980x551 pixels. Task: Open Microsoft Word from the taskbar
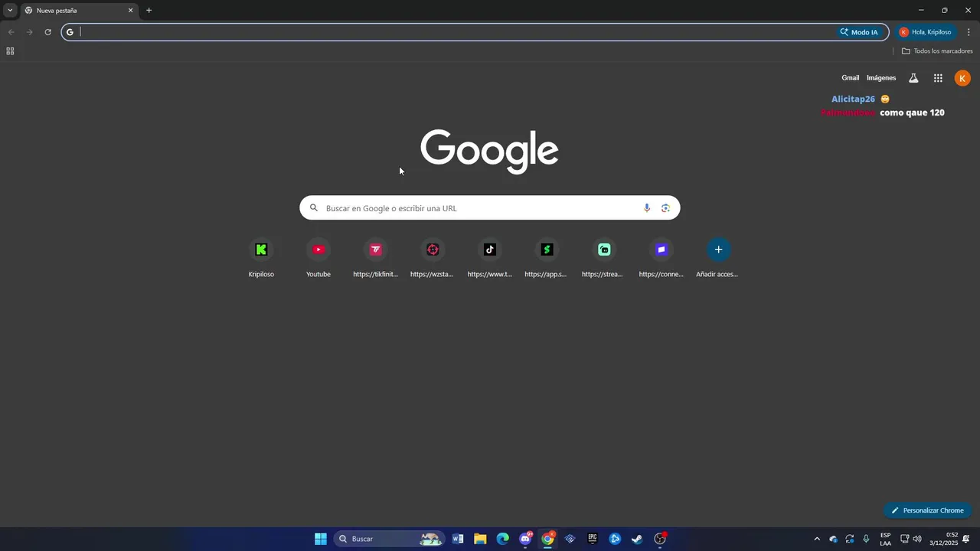click(x=458, y=539)
